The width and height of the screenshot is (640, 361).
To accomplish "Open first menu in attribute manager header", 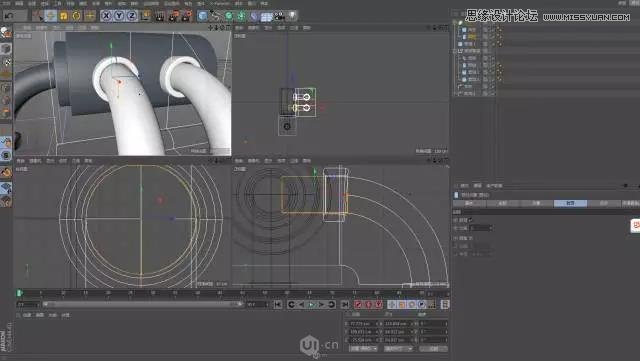I will 464,186.
